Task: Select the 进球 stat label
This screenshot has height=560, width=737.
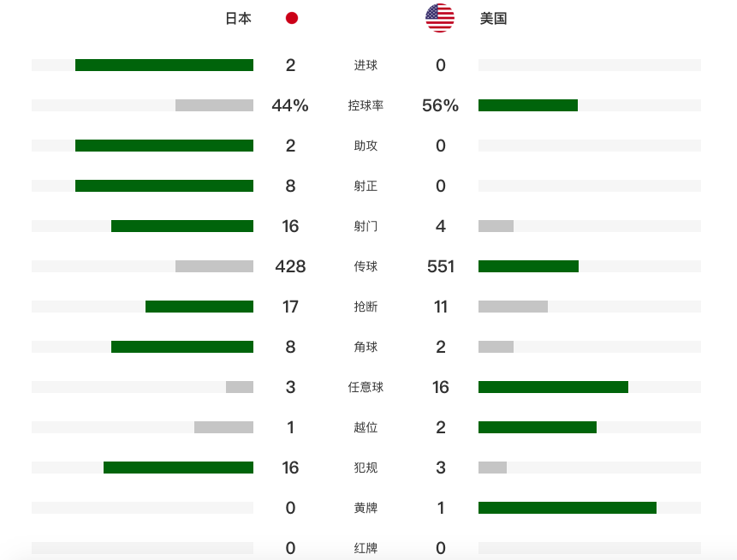Action: pos(366,65)
